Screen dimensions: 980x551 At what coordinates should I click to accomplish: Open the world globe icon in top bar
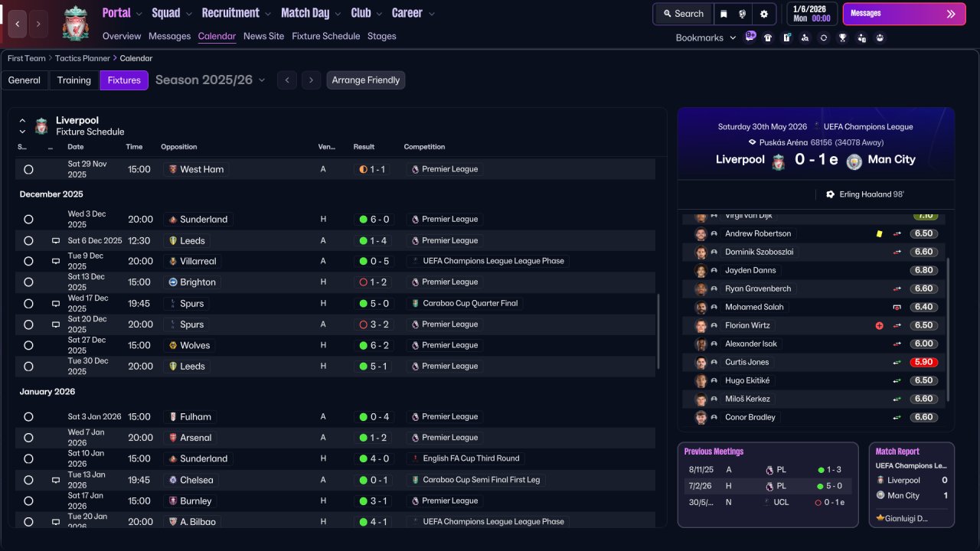pyautogui.click(x=743, y=14)
